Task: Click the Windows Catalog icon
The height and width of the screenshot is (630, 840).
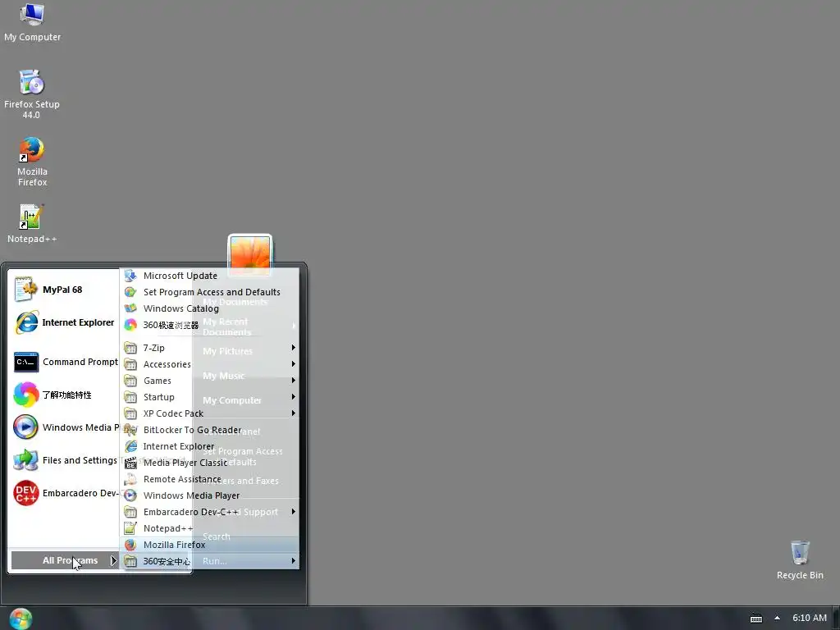Action: coord(130,308)
